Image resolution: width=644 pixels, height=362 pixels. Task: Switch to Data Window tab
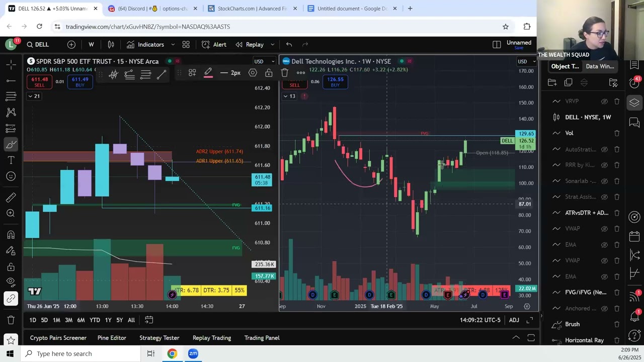[x=600, y=66]
